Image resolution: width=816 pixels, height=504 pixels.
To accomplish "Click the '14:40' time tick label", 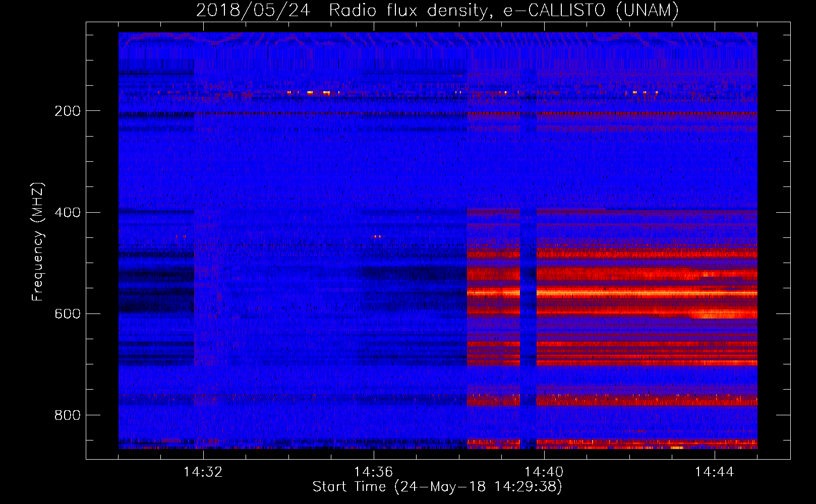I will (x=544, y=472).
